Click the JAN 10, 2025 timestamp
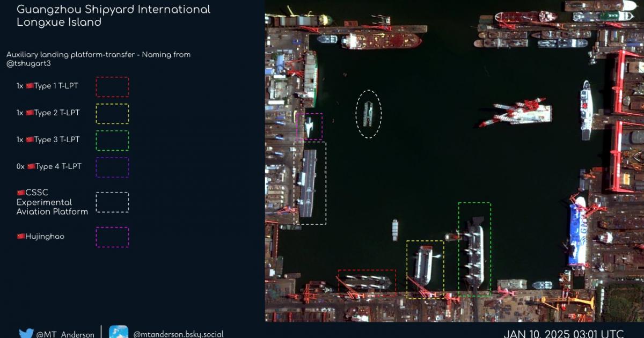 (x=563, y=333)
